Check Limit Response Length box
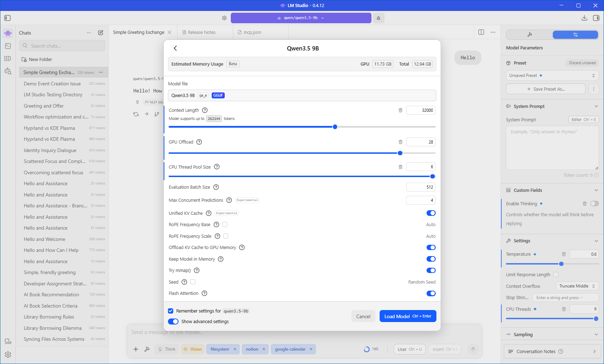 click(556, 274)
